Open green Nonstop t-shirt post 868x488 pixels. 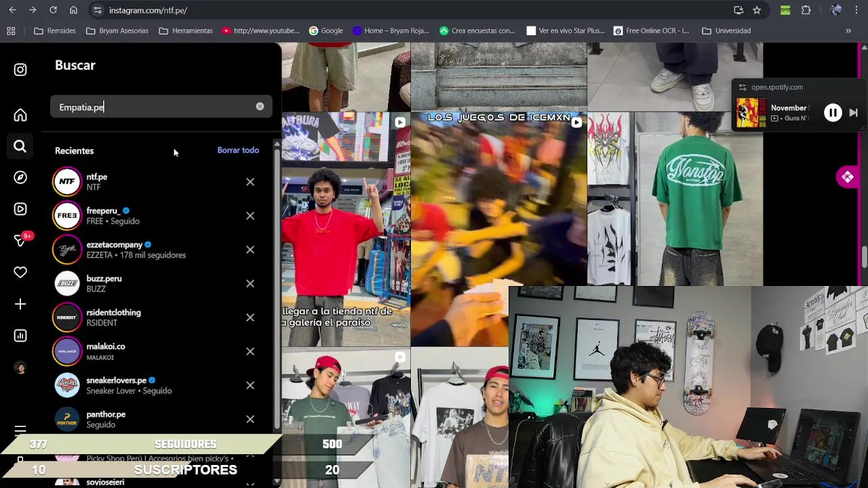click(x=675, y=199)
